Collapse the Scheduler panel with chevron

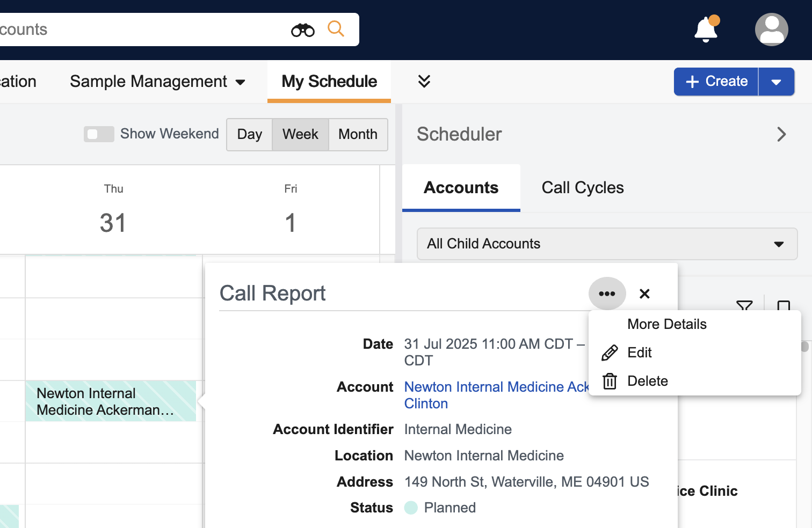click(x=781, y=134)
